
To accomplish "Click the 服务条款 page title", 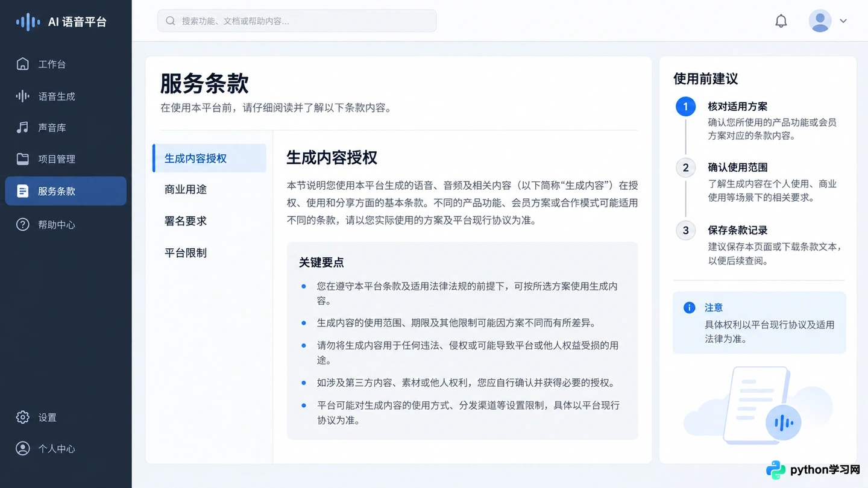I will tap(204, 83).
